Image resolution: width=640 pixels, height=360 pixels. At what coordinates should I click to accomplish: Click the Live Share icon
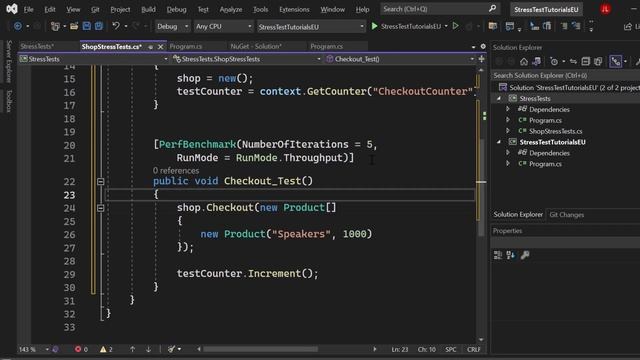pos(628,27)
